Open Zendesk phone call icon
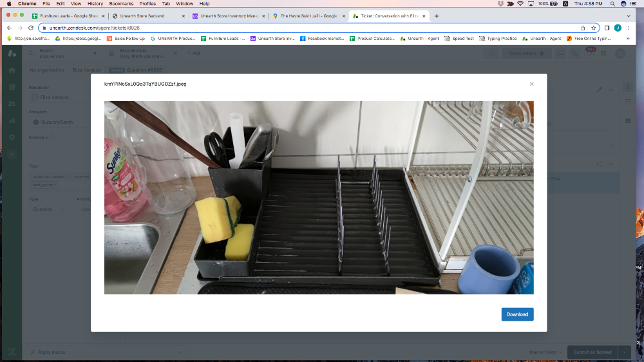The height and width of the screenshot is (362, 644). click(x=575, y=53)
